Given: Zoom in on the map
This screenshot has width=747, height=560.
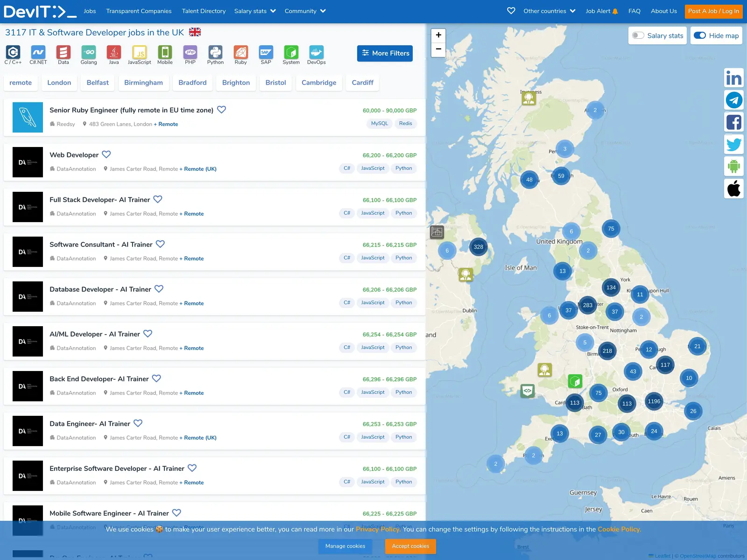Looking at the screenshot, I should pos(438,35).
